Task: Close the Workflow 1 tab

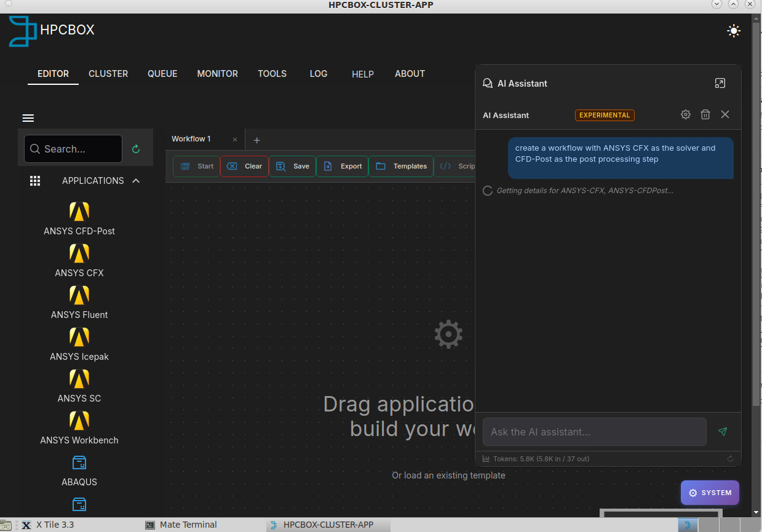Action: 235,140
